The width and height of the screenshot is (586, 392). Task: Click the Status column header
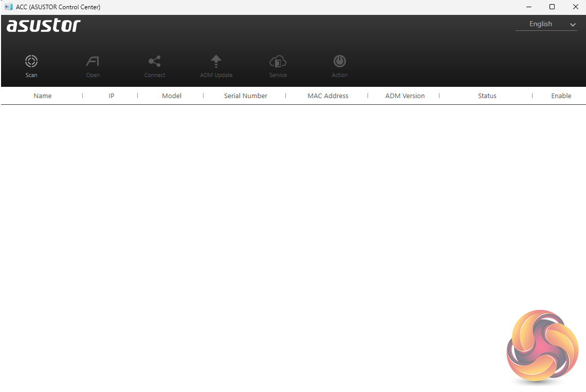click(x=487, y=96)
